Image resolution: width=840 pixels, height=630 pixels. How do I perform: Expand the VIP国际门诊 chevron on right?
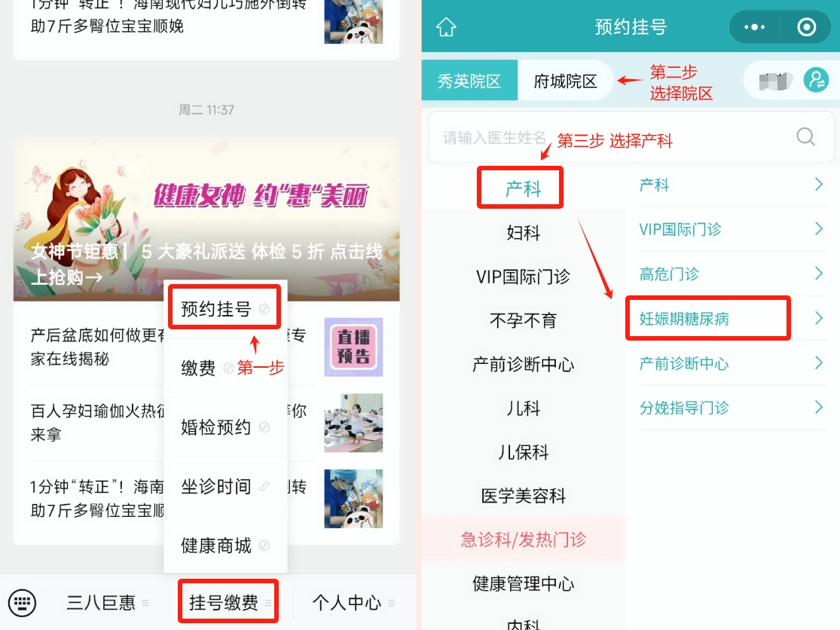coord(818,229)
